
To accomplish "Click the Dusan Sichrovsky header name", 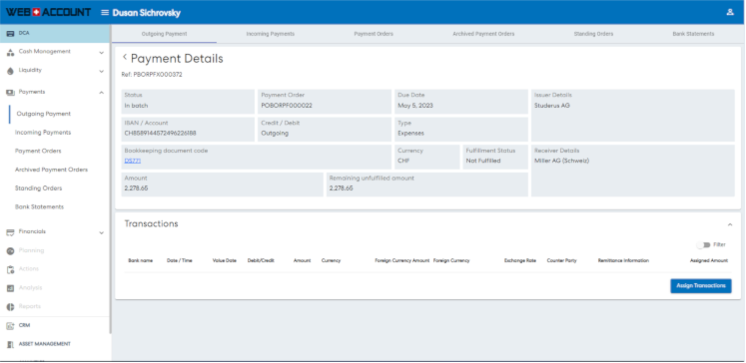I will tap(147, 13).
